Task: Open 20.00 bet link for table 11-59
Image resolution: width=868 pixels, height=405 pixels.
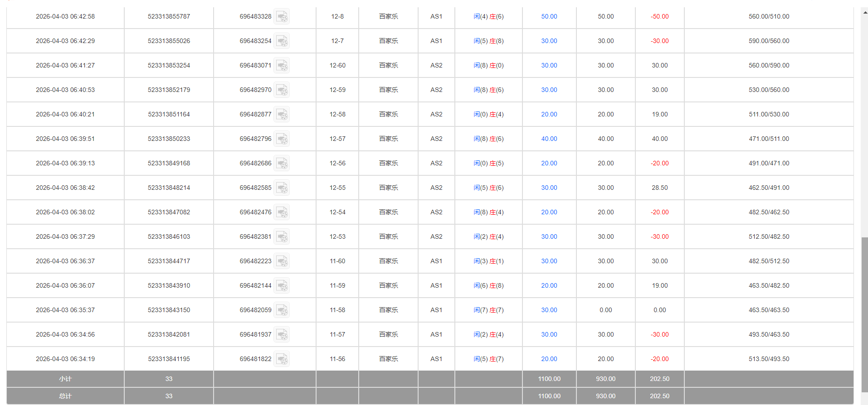Action: (x=549, y=285)
